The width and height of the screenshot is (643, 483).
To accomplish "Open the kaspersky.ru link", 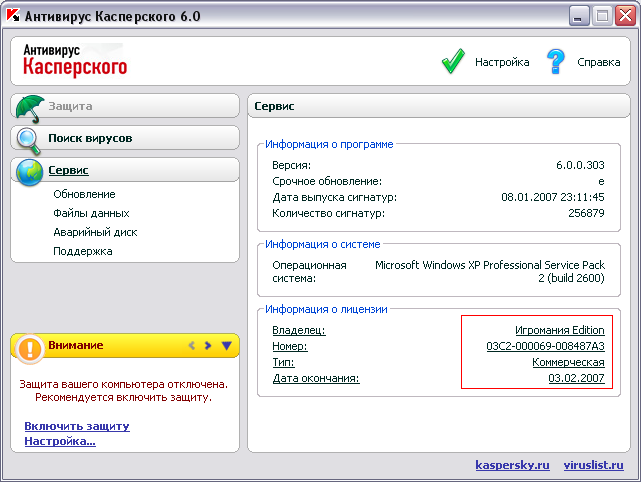I will (x=513, y=465).
